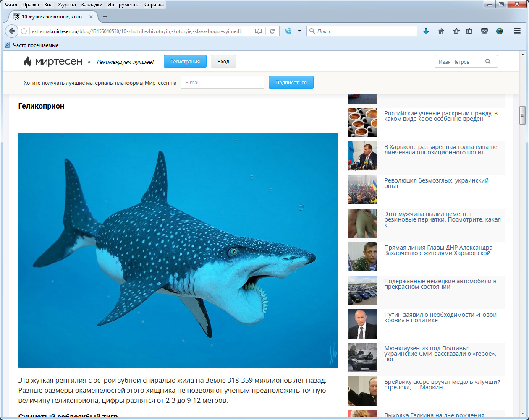Screen dimensions: 529x420
Task: Click the E-mail input field
Action: [x=222, y=83]
